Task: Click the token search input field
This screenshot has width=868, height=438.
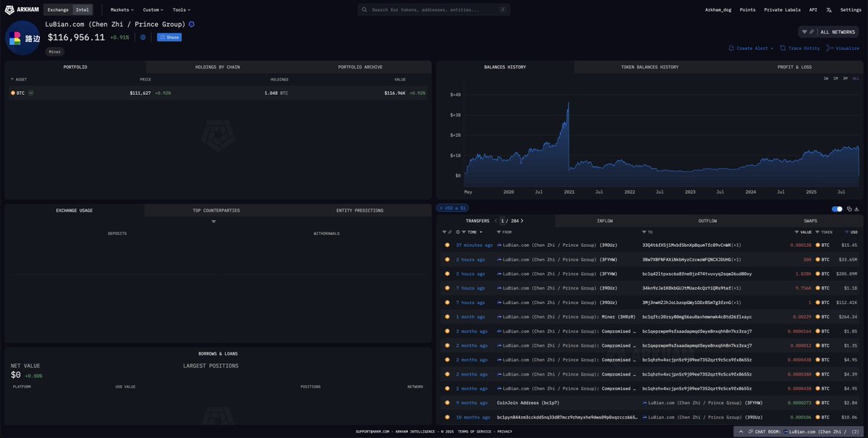Action: coord(434,10)
